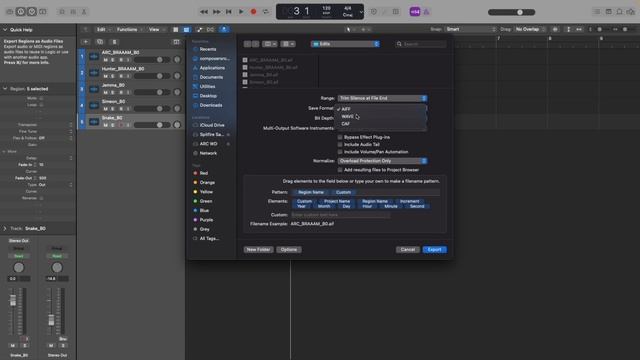
Task: Enable Include Audio Tail checkbox
Action: [340, 144]
